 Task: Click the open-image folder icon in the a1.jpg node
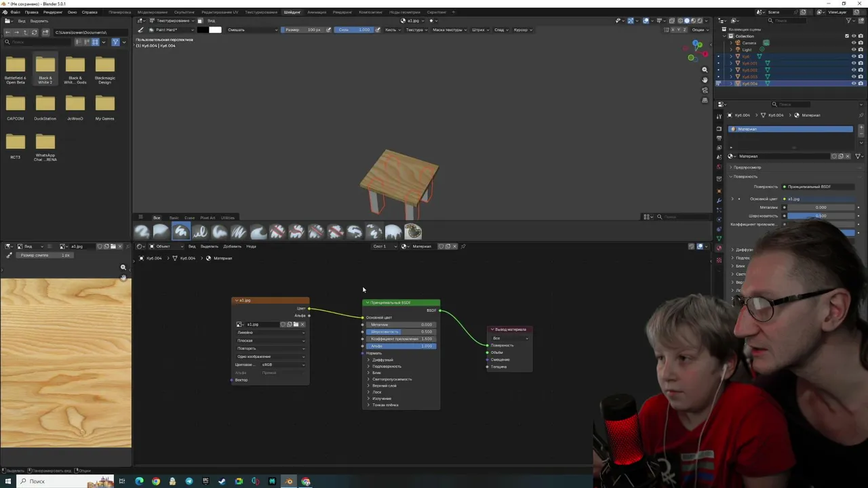(296, 325)
